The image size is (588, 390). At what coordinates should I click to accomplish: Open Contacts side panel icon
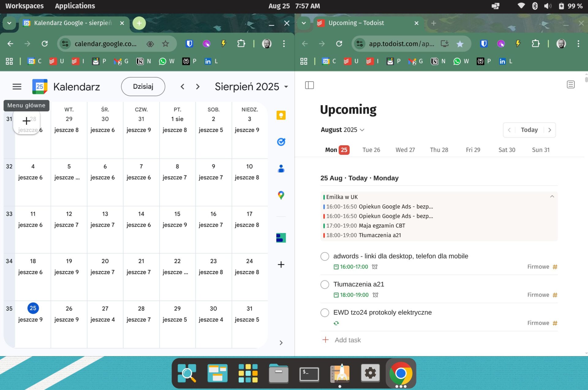coord(281,169)
